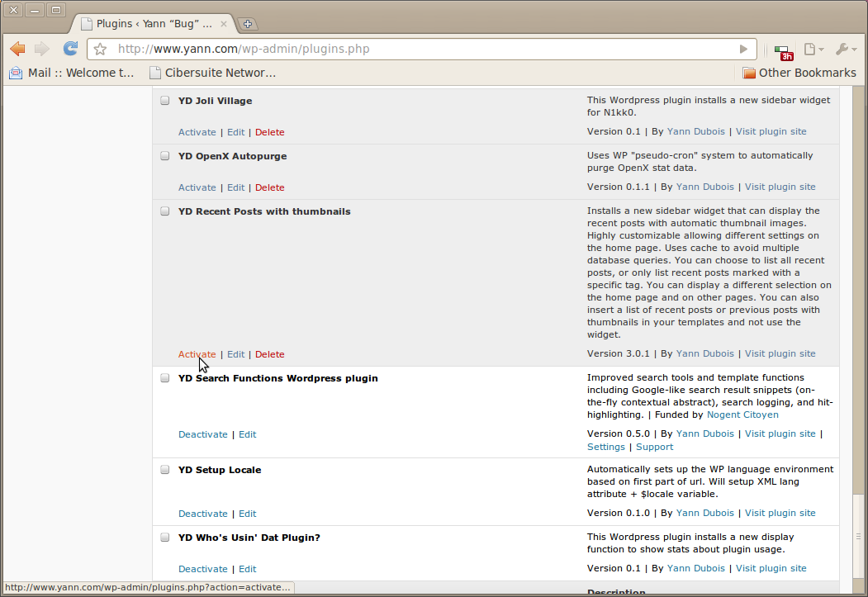
Task: Activate YD Recent Posts with thumbnails
Action: (197, 355)
